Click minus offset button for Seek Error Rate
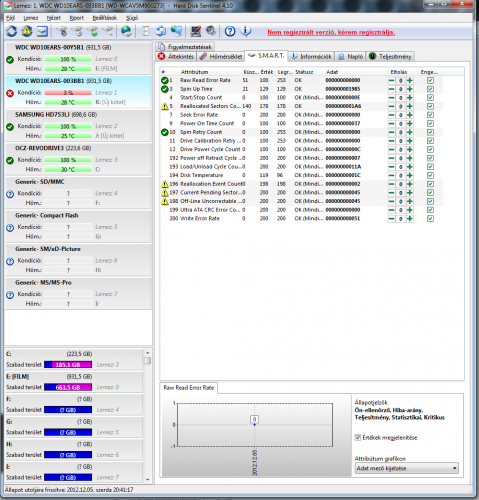479x500 pixels. 391,115
